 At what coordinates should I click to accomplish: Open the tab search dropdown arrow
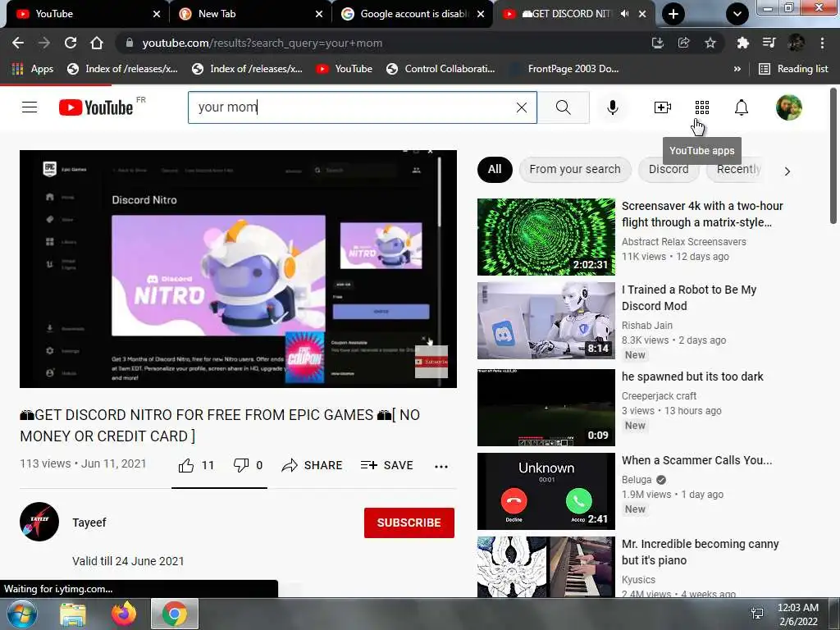[x=737, y=14]
